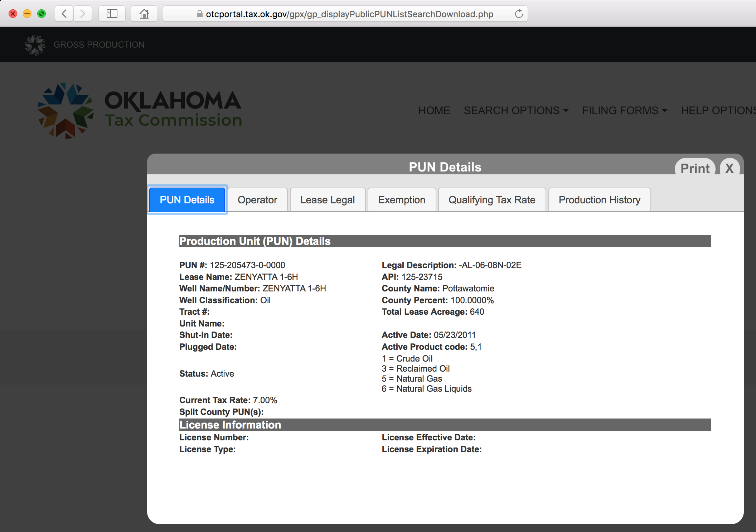Screen dimensions: 756x532
Task: Switch to the Lease Legal tab
Action: coord(328,200)
